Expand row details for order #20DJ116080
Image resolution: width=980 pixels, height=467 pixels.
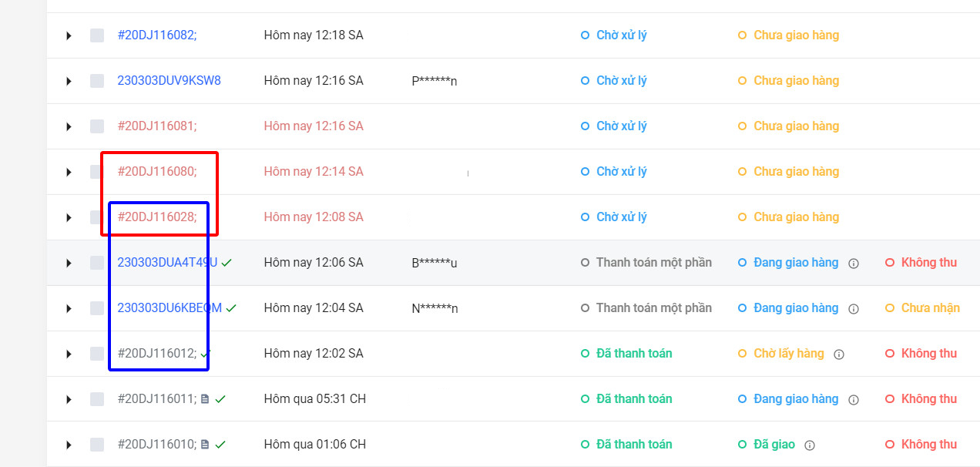[69, 172]
